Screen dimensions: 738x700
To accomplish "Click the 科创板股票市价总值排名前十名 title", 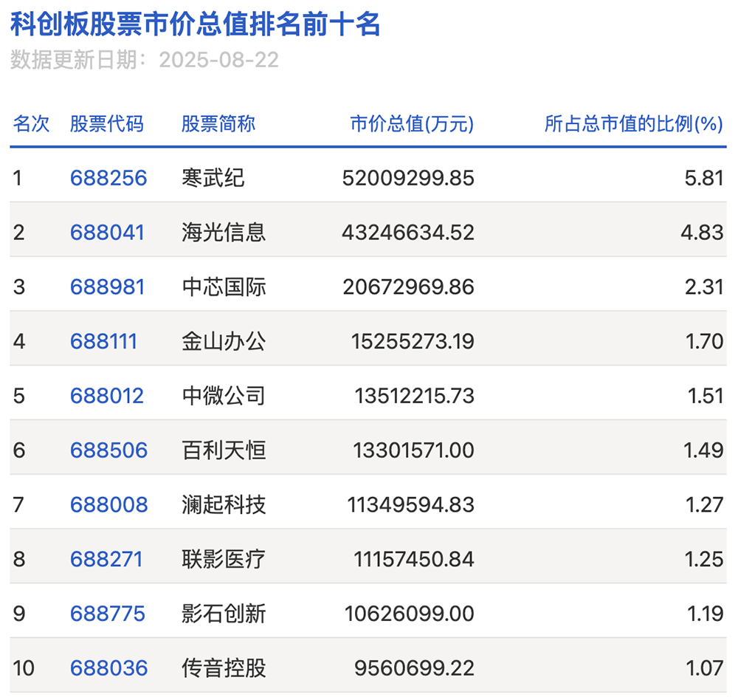I will pyautogui.click(x=193, y=24).
